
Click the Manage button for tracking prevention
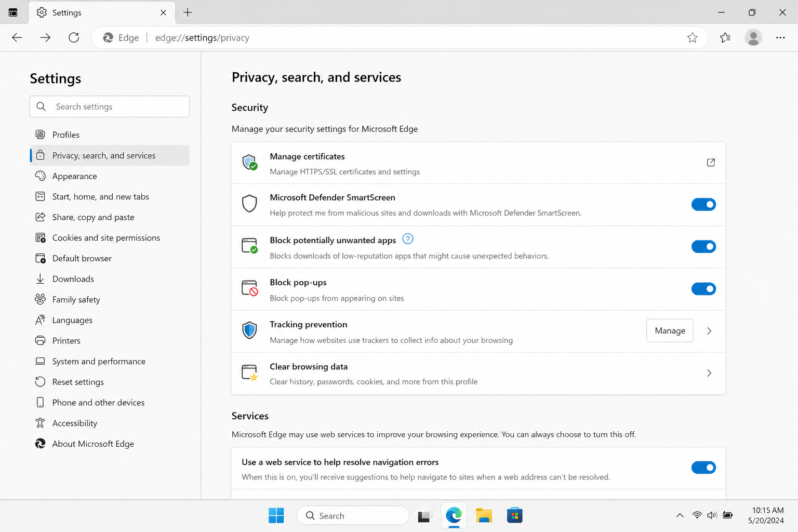click(670, 331)
